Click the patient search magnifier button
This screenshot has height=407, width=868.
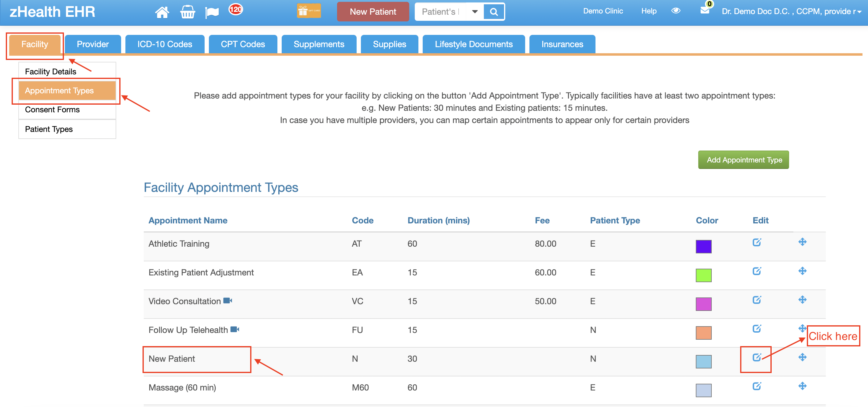(x=494, y=12)
